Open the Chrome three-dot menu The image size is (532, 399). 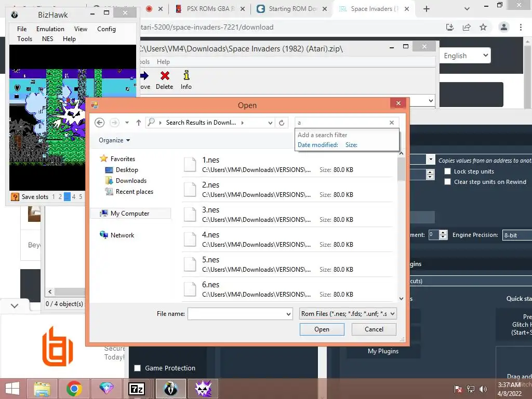coord(521,27)
